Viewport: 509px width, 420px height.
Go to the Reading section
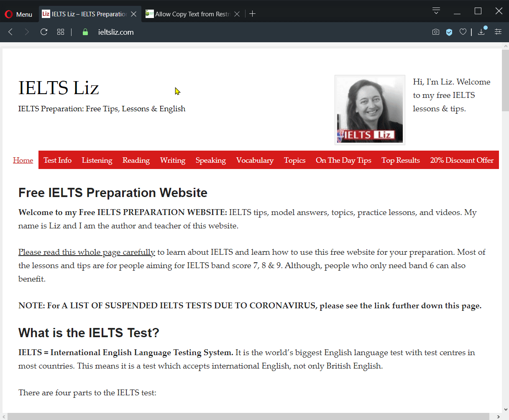136,160
